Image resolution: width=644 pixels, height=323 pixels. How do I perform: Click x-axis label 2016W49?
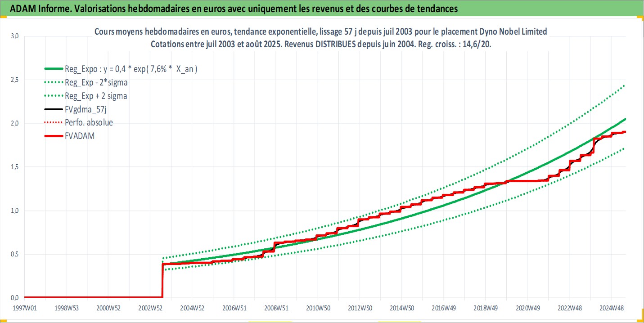[443, 309]
